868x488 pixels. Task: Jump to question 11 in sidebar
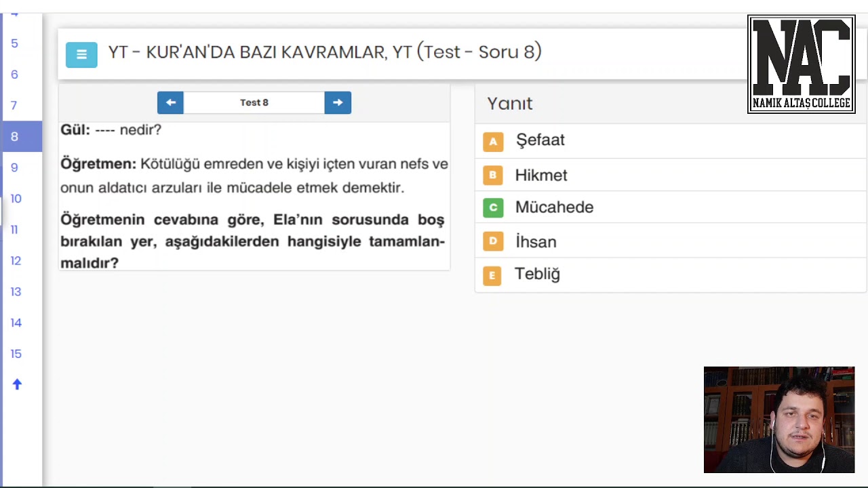[x=14, y=230]
